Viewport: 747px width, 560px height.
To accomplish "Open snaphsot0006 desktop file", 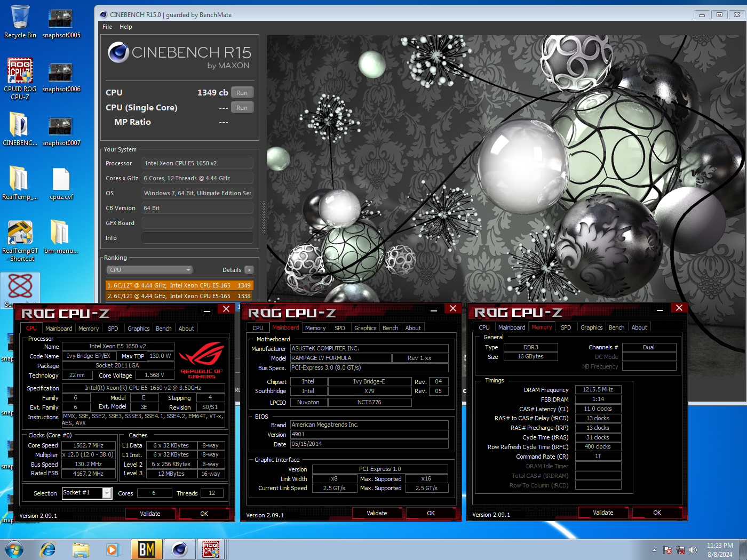I will click(x=61, y=77).
